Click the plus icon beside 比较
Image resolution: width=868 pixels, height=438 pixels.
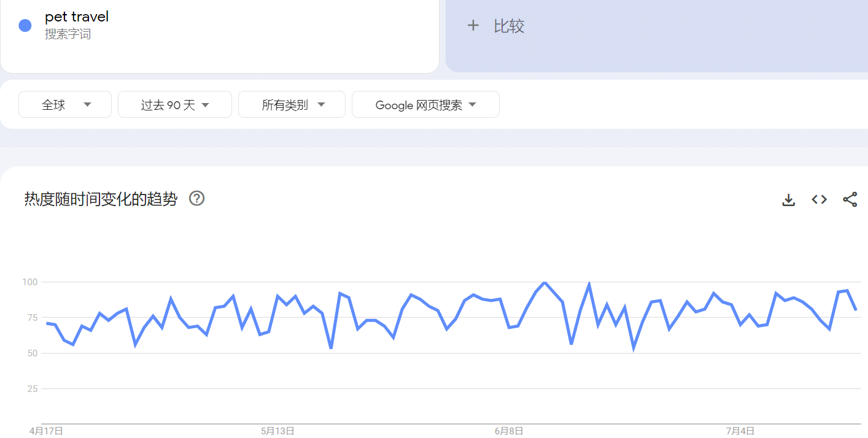click(x=473, y=26)
